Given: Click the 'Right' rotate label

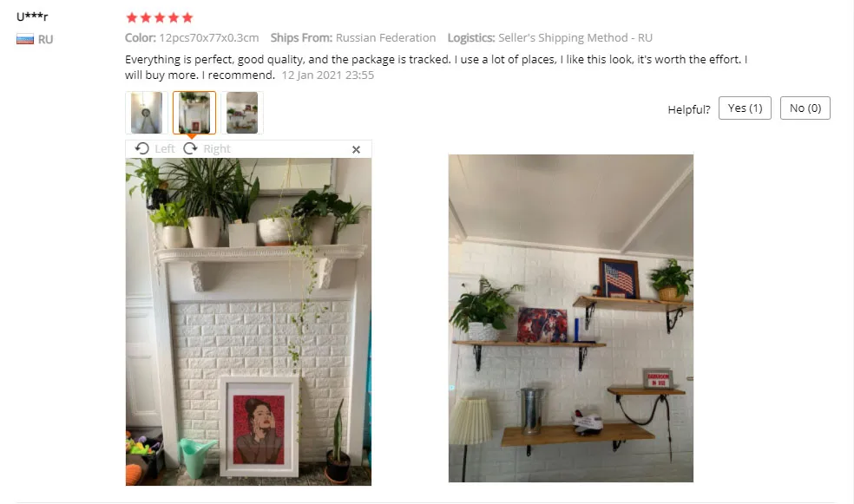Looking at the screenshot, I should coord(217,148).
